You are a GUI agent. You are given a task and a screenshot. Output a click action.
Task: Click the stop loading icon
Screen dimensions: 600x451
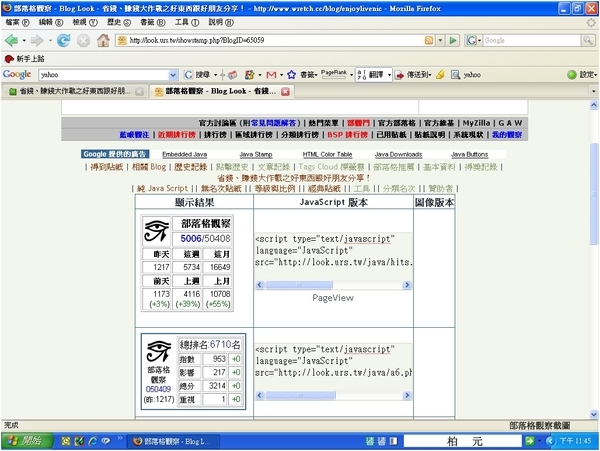click(x=83, y=40)
